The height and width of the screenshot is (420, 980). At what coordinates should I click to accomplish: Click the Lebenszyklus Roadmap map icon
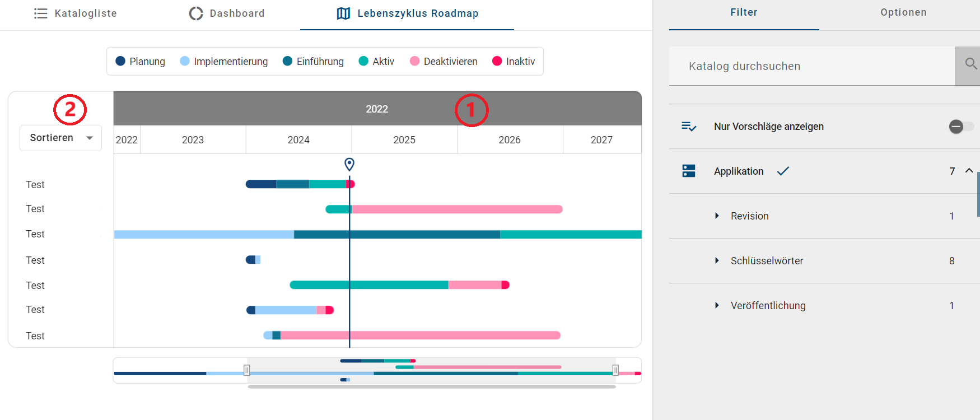pyautogui.click(x=343, y=13)
